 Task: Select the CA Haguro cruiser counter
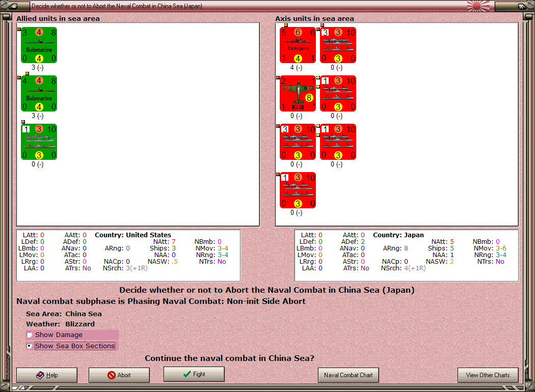(x=298, y=45)
